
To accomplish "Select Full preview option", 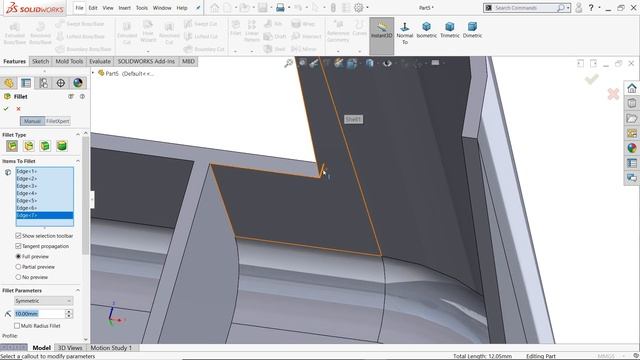I will click(18, 256).
